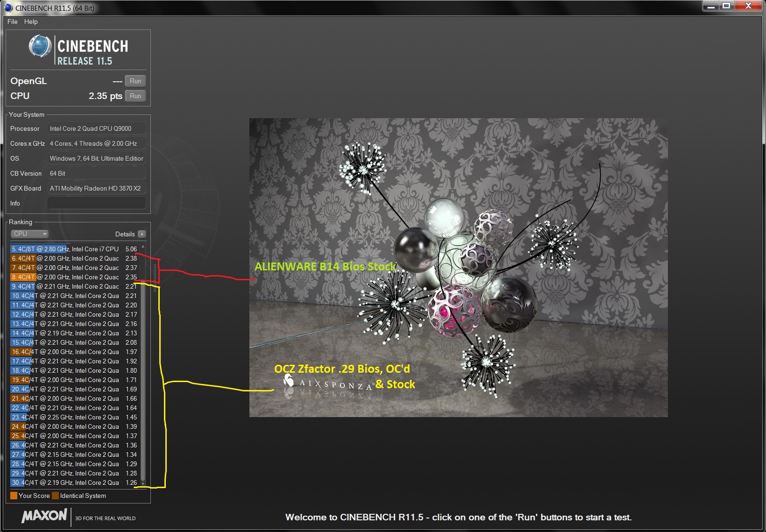Select ranking row 11 scoring 2.20

pos(74,305)
